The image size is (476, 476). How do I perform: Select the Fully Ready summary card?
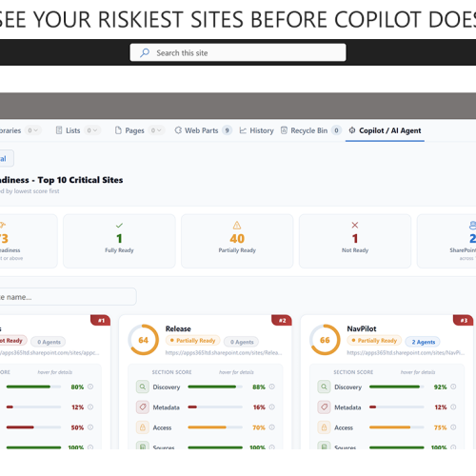coord(119,241)
